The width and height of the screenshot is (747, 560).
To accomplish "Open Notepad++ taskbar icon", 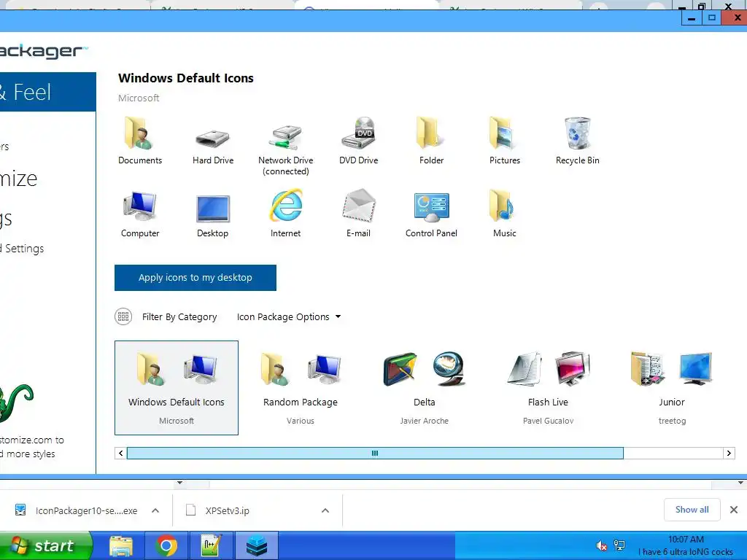I will coord(212,545).
